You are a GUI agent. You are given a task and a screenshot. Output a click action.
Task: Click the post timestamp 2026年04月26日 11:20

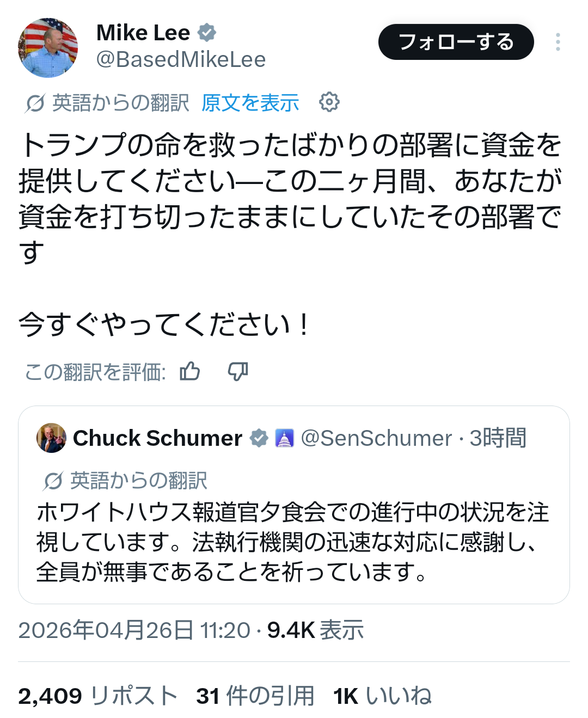(134, 630)
